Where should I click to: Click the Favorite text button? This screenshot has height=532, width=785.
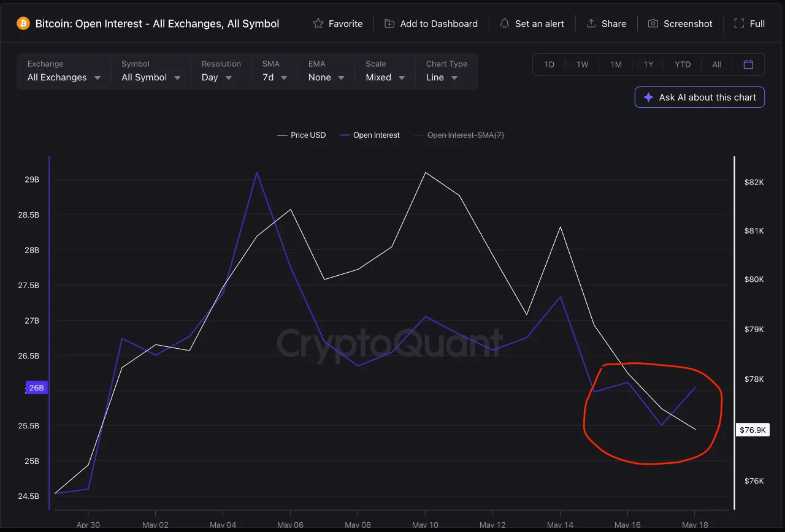345,23
